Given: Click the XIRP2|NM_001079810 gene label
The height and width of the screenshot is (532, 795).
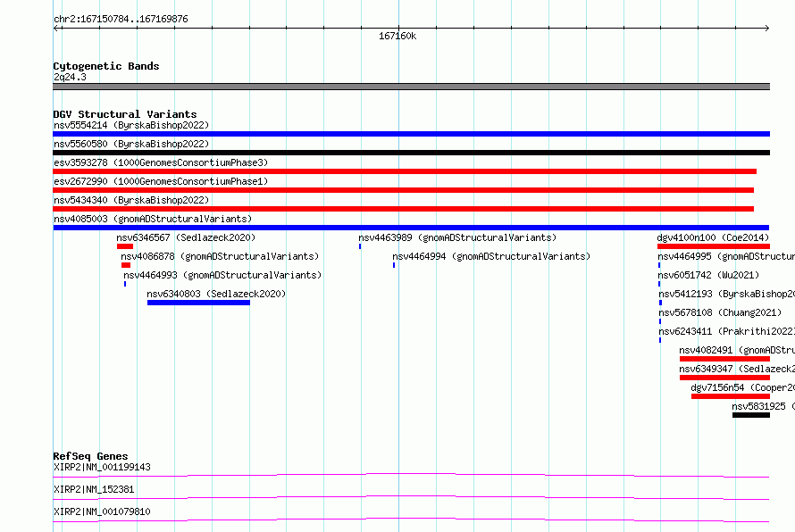Looking at the screenshot, I should 102,511.
